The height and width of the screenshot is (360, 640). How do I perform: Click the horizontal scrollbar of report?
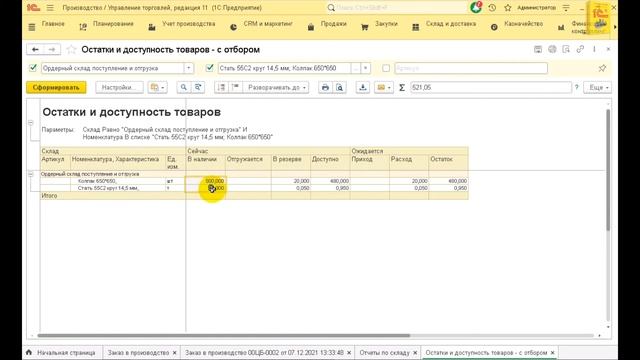click(x=224, y=336)
